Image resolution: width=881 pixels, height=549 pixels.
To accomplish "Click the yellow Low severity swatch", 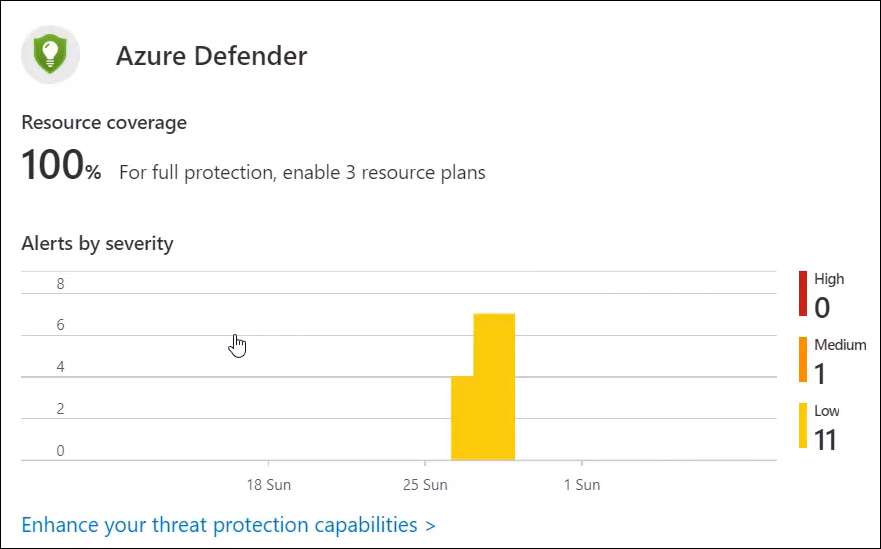I will (x=803, y=425).
